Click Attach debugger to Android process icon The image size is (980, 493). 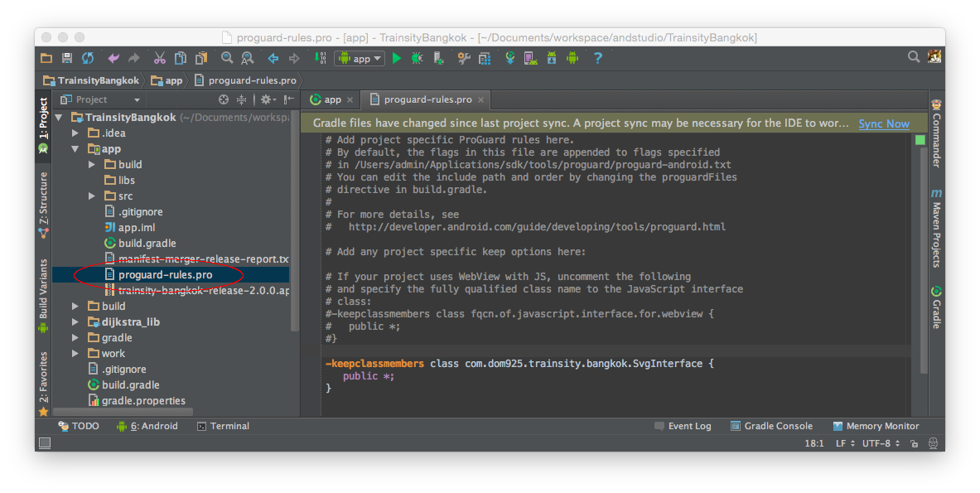coord(439,58)
